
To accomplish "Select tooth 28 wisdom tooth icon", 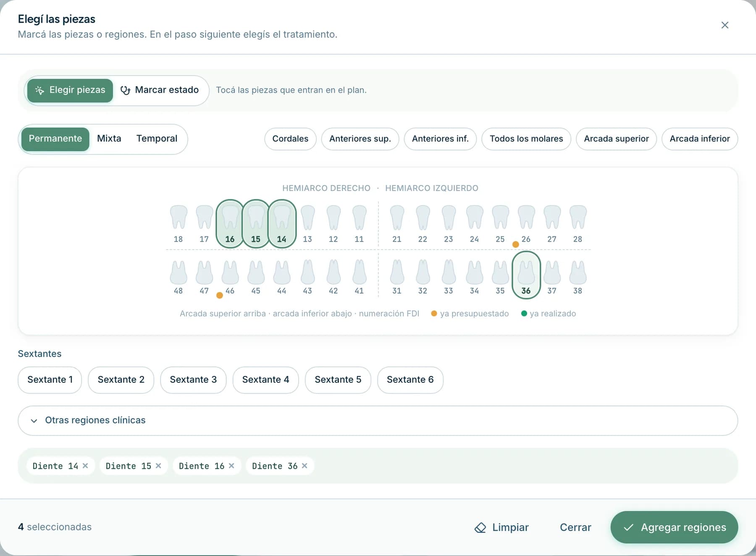I will (x=578, y=224).
